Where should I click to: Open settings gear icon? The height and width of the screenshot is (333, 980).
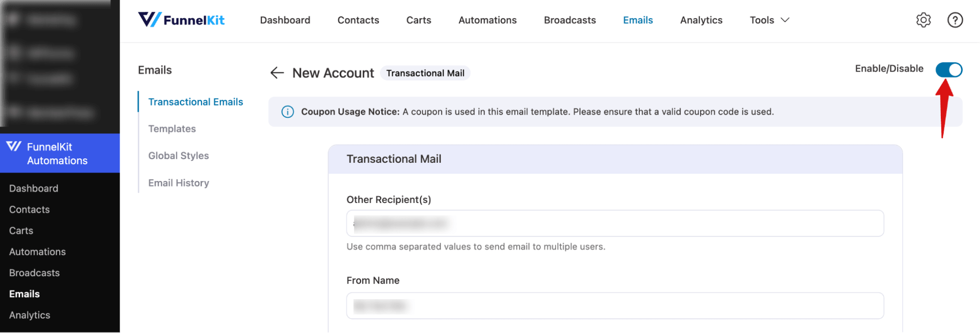point(923,20)
